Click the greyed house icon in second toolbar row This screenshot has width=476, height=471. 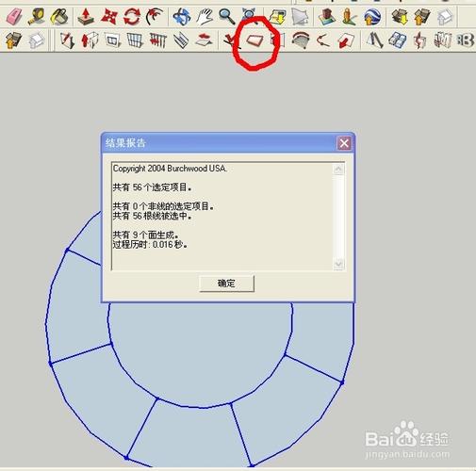pyautogui.click(x=37, y=41)
